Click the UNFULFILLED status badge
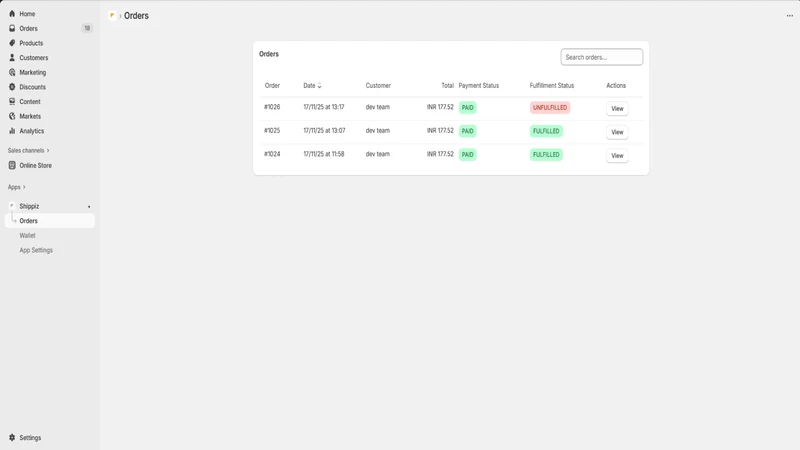800x450 pixels. (550, 108)
